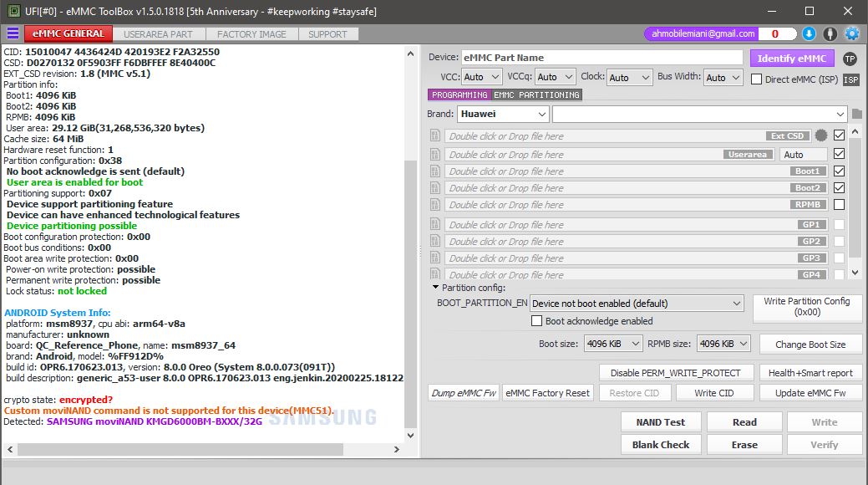Enable the RPMB checkbox
This screenshot has height=485, width=868.
click(x=840, y=205)
